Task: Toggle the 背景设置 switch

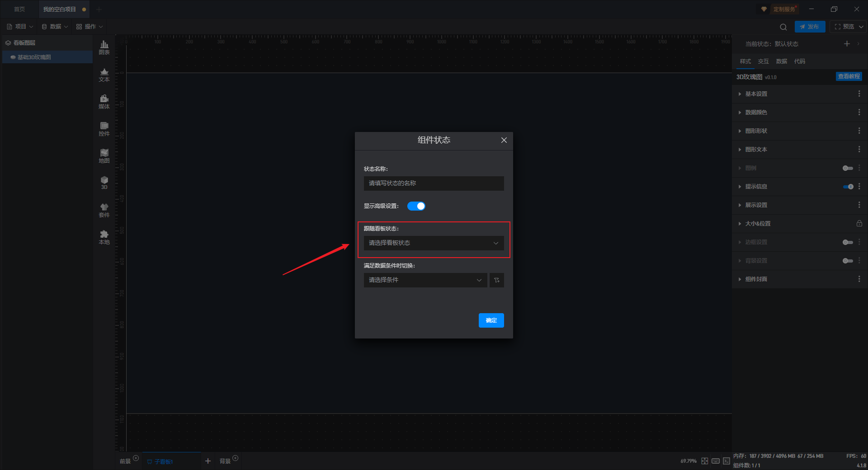Action: [848, 261]
